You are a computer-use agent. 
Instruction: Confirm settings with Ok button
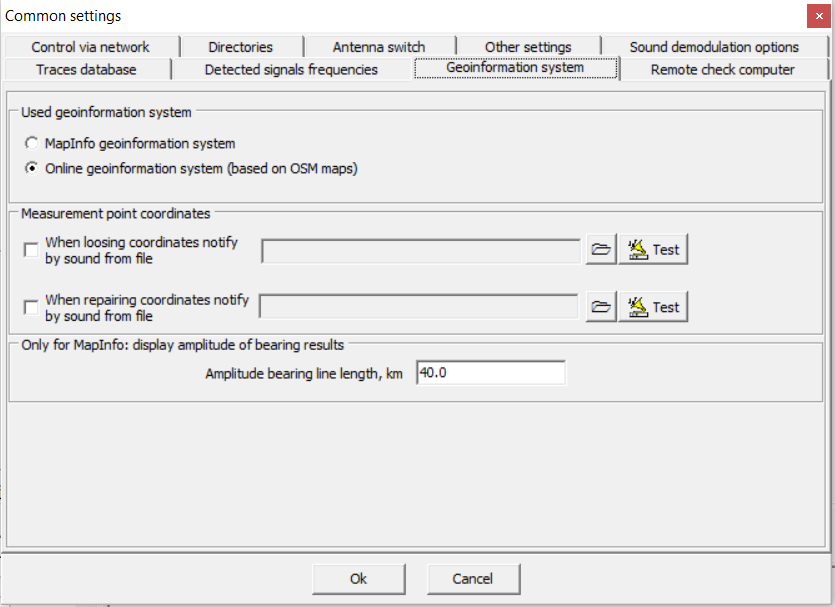click(358, 578)
